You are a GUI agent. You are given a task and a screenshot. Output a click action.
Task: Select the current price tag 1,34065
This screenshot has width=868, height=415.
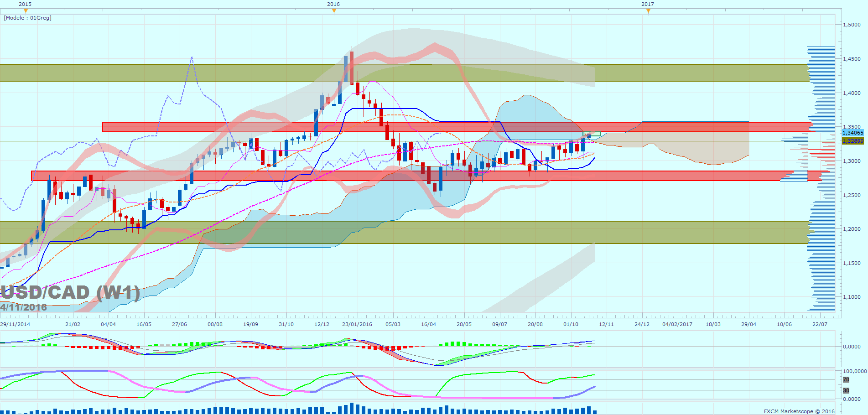pyautogui.click(x=852, y=133)
